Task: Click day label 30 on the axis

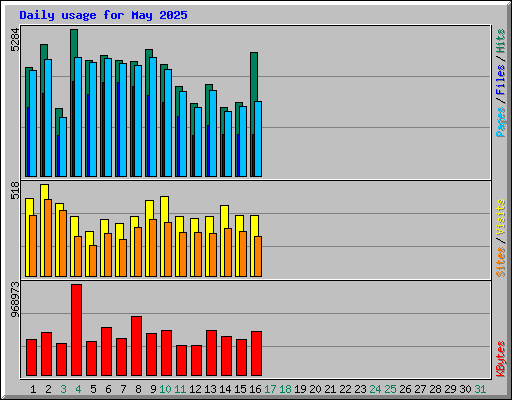Action: click(x=465, y=389)
